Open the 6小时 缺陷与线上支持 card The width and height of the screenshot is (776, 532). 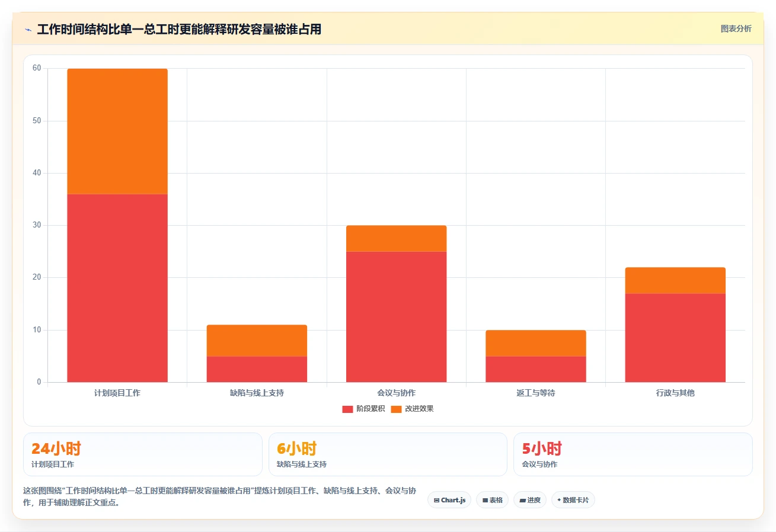click(388, 454)
